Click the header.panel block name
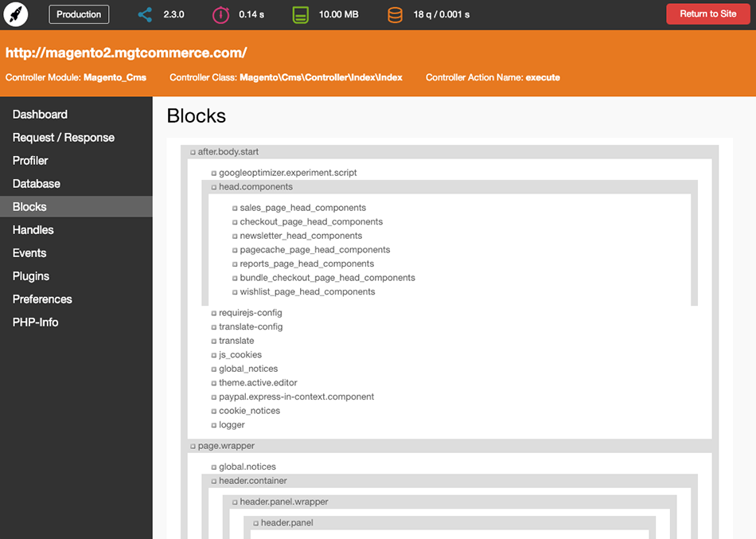The image size is (756, 539). (x=286, y=522)
